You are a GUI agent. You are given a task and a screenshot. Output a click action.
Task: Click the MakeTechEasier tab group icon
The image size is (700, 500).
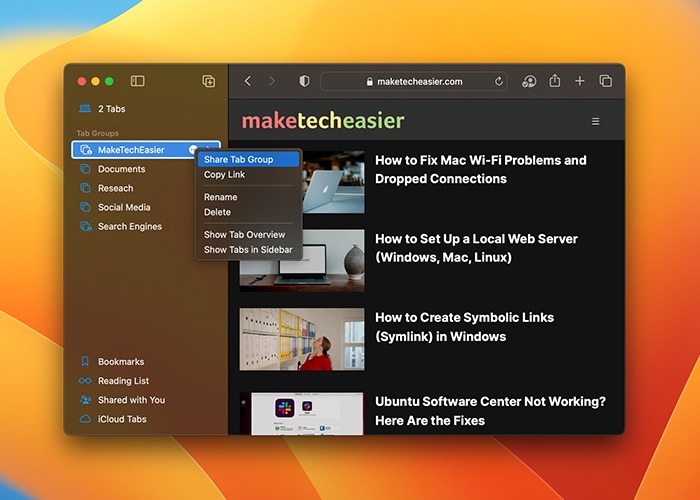pyautogui.click(x=86, y=150)
